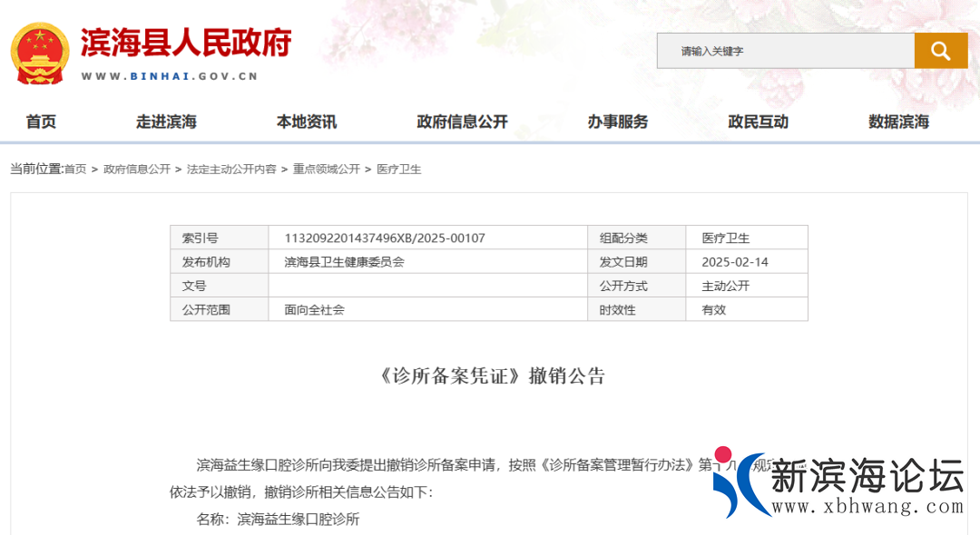Open the 法定主动公开内容 breadcrumb
980x535 pixels.
point(231,170)
